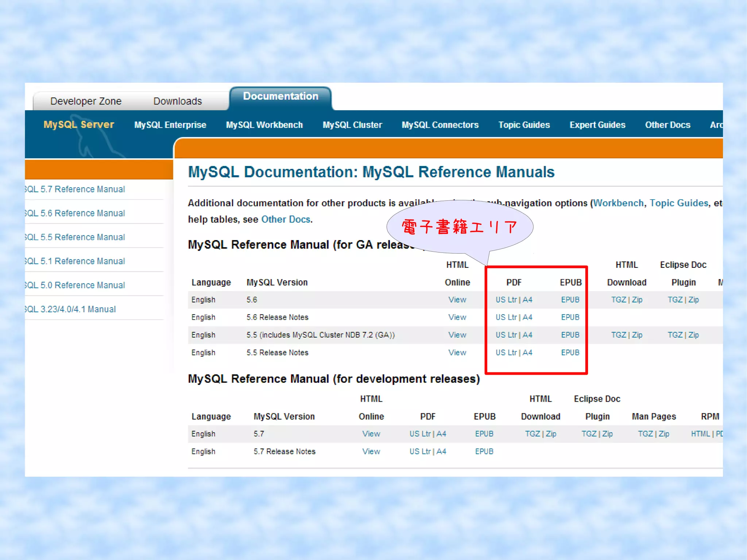This screenshot has height=560, width=747.
Task: Open 5.5 Reference Manual sidebar link
Action: [75, 237]
